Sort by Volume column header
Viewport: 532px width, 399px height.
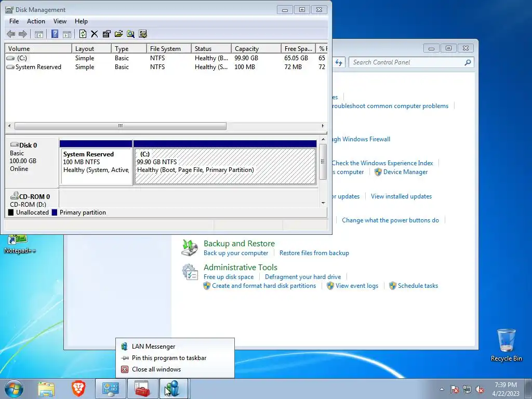(x=38, y=48)
